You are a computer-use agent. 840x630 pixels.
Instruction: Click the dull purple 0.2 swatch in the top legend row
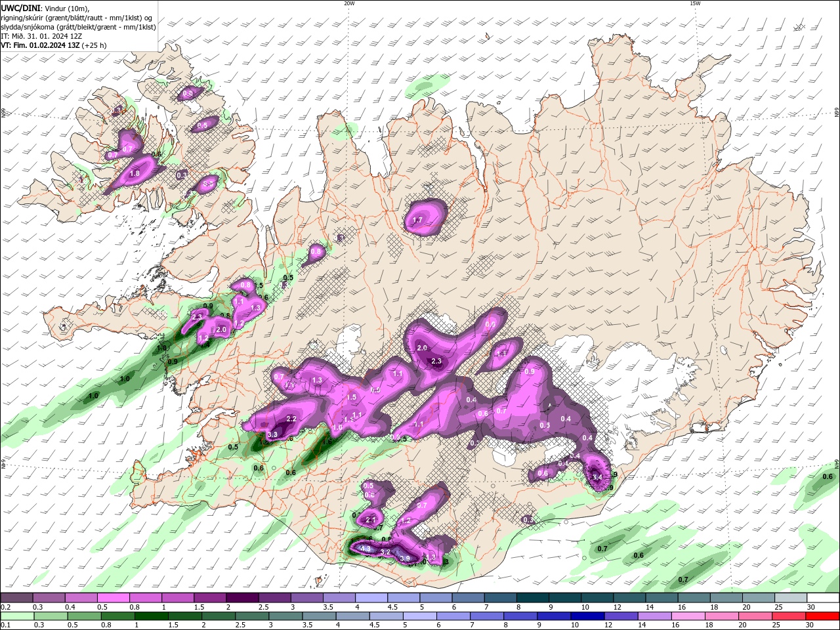16,598
